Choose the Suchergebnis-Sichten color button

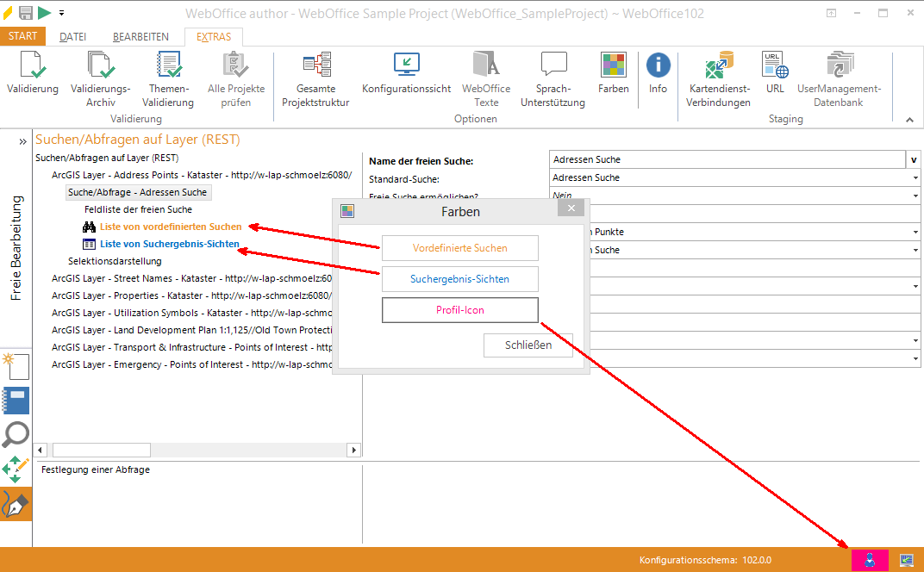[459, 279]
